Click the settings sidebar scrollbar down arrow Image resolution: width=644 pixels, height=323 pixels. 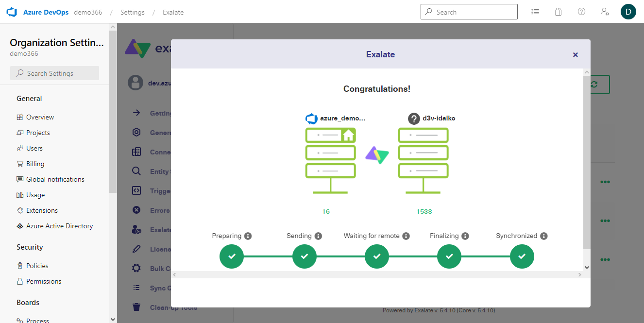113,319
